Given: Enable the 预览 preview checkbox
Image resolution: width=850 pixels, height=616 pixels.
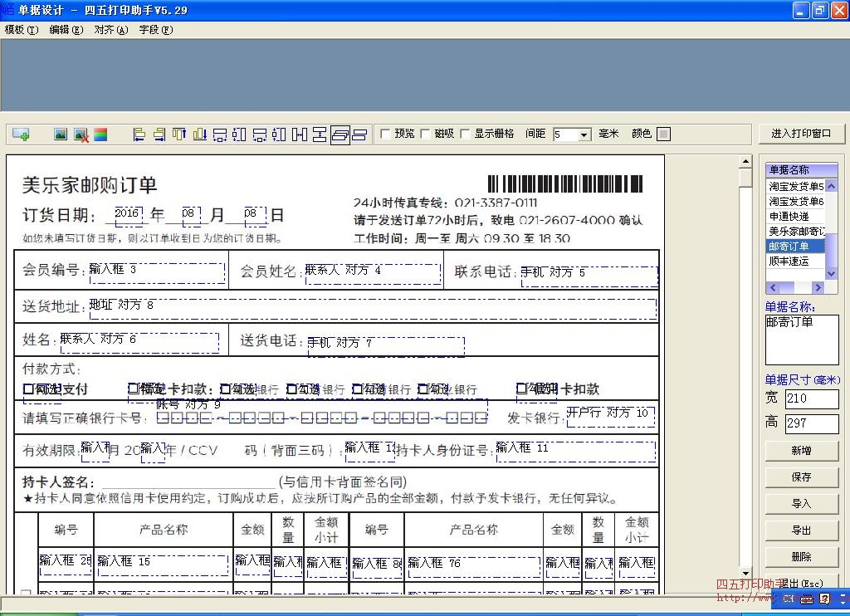Looking at the screenshot, I should (387, 134).
